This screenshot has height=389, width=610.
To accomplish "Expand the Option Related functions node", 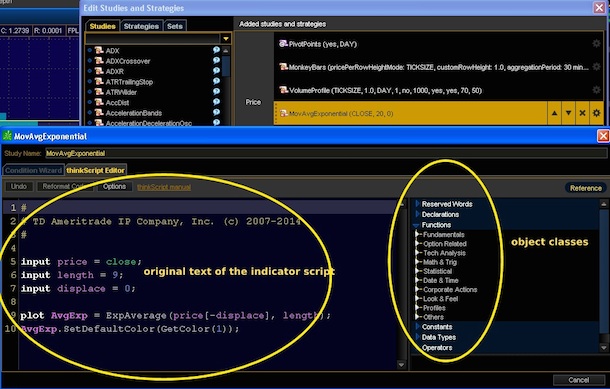I will coord(418,244).
